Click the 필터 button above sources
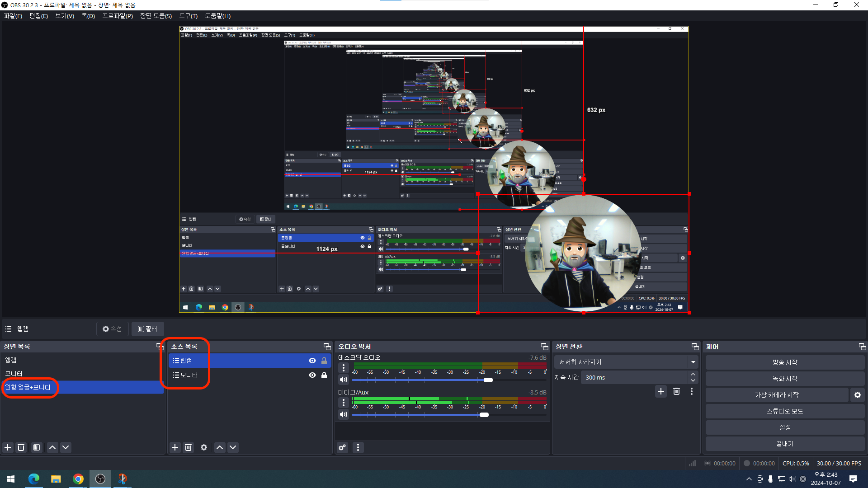The height and width of the screenshot is (488, 868). [x=147, y=329]
